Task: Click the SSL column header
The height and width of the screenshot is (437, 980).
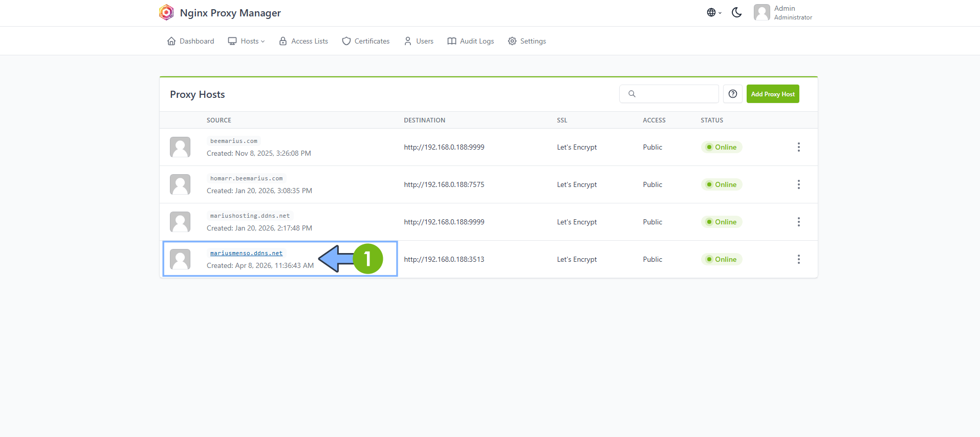Action: click(x=562, y=120)
